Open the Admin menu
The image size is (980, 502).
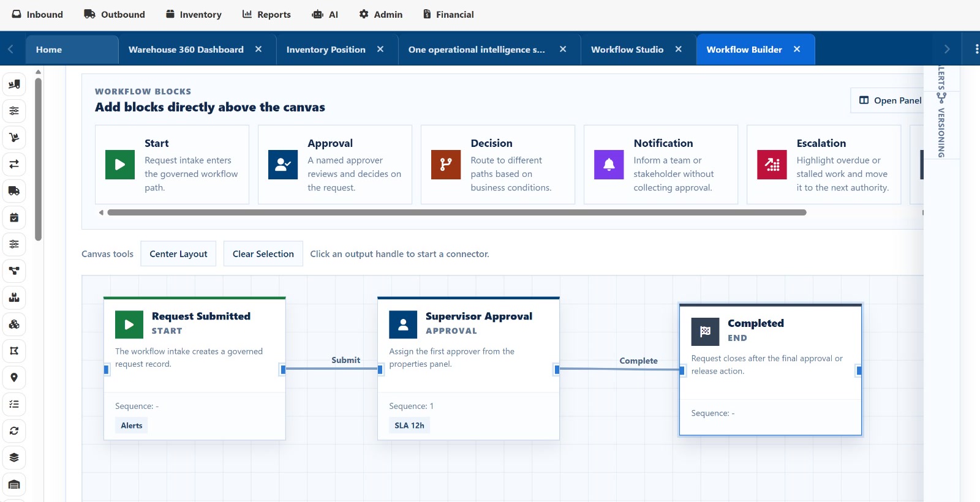point(380,14)
